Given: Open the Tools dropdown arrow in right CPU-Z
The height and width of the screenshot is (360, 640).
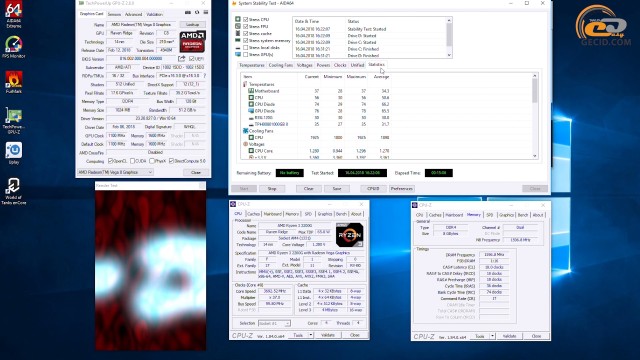Looking at the screenshot, I should tap(492, 336).
